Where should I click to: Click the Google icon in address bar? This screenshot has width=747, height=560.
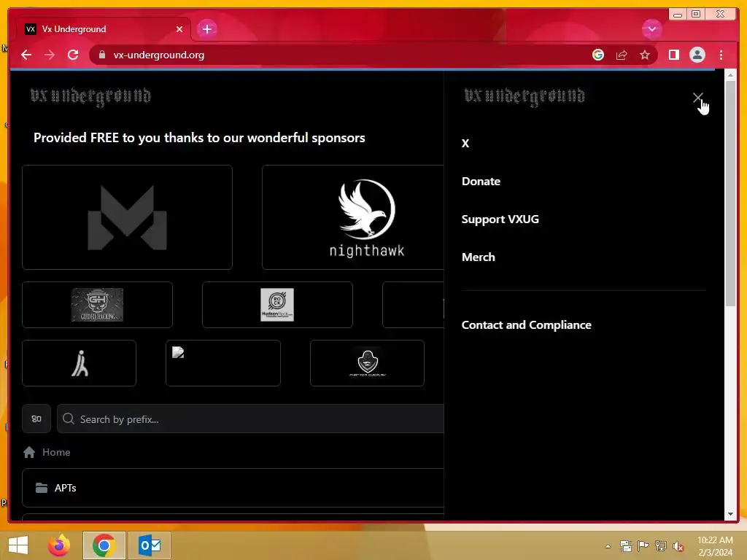[x=598, y=55]
